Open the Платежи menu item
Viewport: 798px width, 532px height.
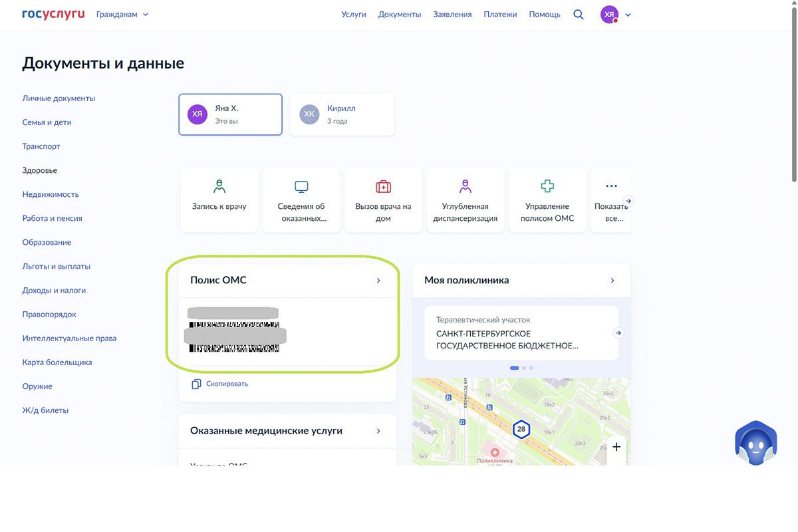point(500,15)
